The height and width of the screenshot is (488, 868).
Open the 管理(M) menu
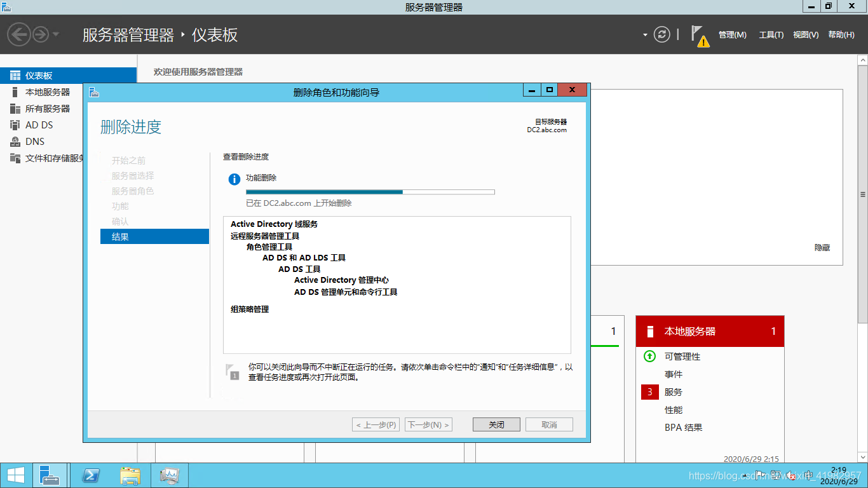point(733,35)
